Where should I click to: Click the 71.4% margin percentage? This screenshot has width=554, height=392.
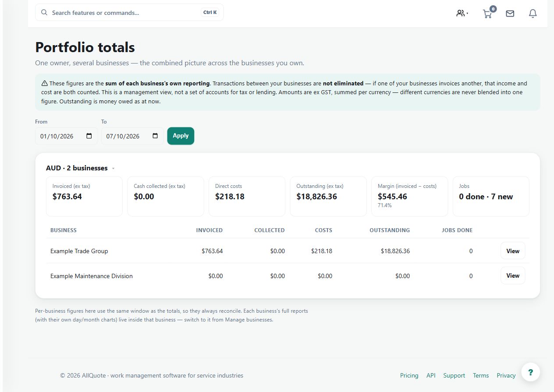coord(385,205)
